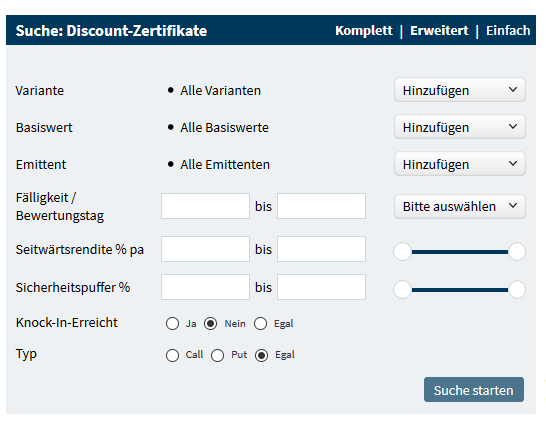Click the Sicherheitspuffer maximum input field
This screenshot has height=424, width=546.
321,287
